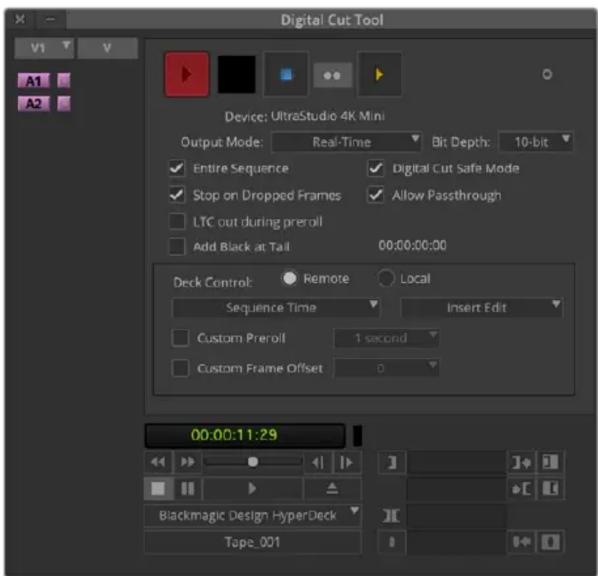Viewport: 598px width, 576px height.
Task: Toggle the A1 audio track
Action: click(34, 81)
